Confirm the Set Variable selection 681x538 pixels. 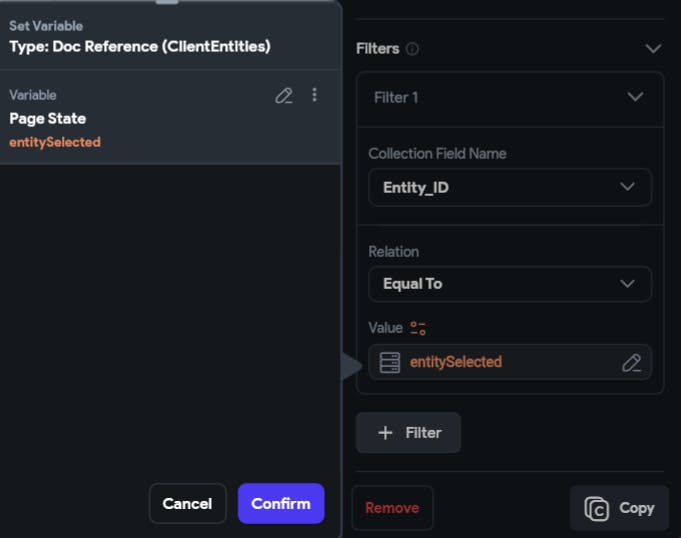281,504
